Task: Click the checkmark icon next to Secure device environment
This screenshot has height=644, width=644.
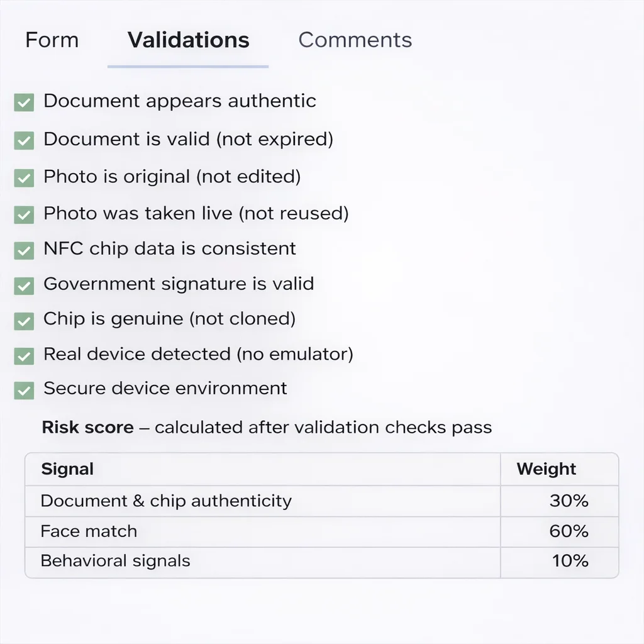Action: 23,391
